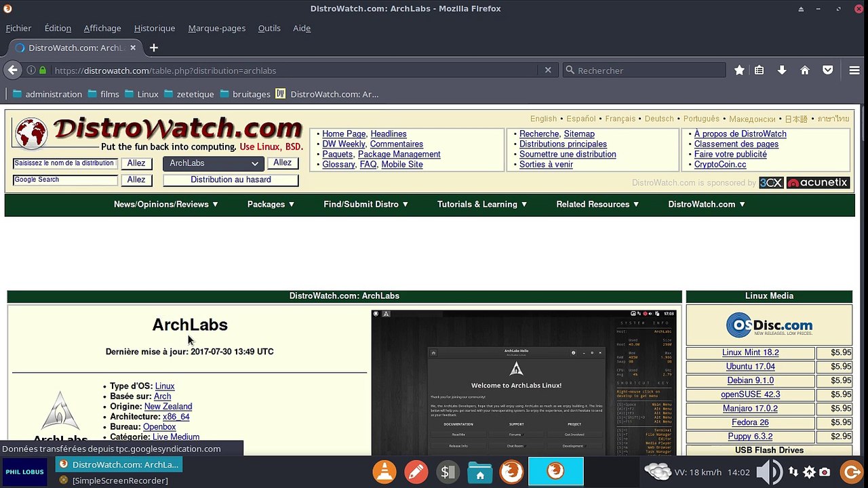This screenshot has height=488, width=868.
Task: Expand the DistroWatch.com nav menu
Action: point(707,204)
